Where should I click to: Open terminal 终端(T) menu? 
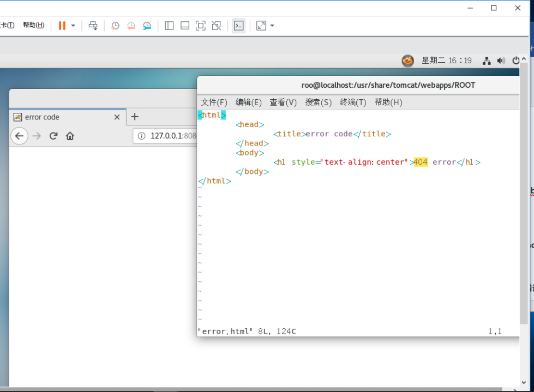click(x=353, y=102)
